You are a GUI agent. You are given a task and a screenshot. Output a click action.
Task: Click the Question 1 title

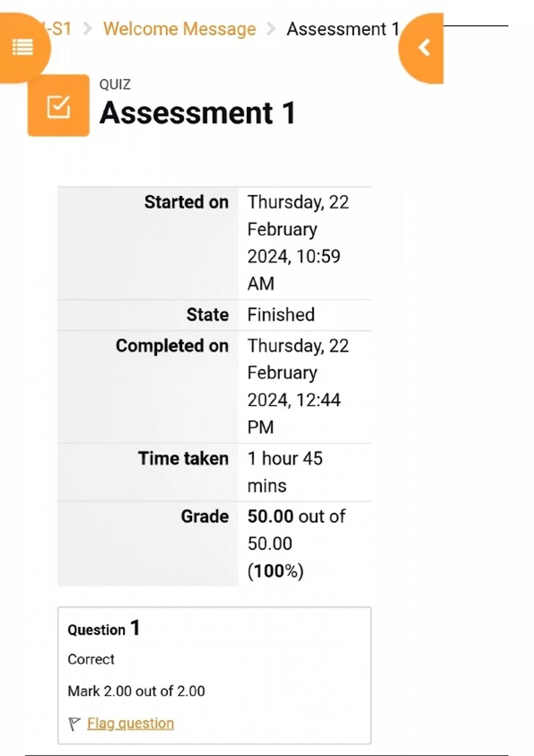tap(104, 629)
